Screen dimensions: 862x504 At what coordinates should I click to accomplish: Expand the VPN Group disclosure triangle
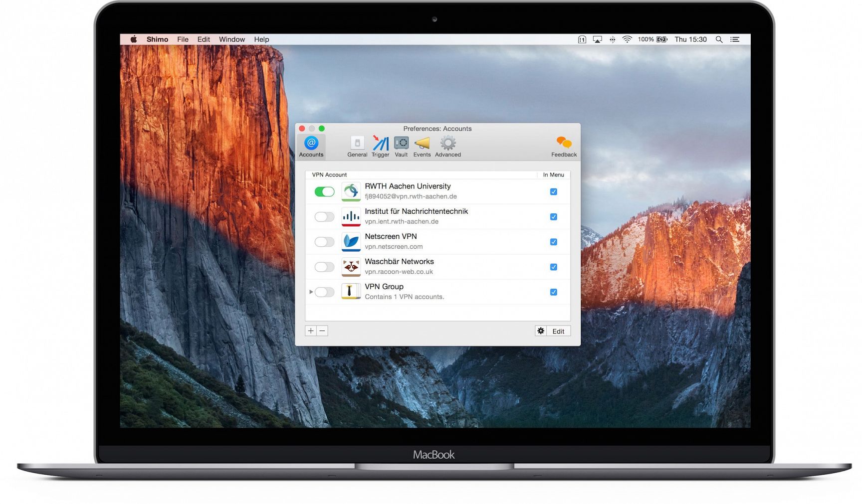[311, 292]
